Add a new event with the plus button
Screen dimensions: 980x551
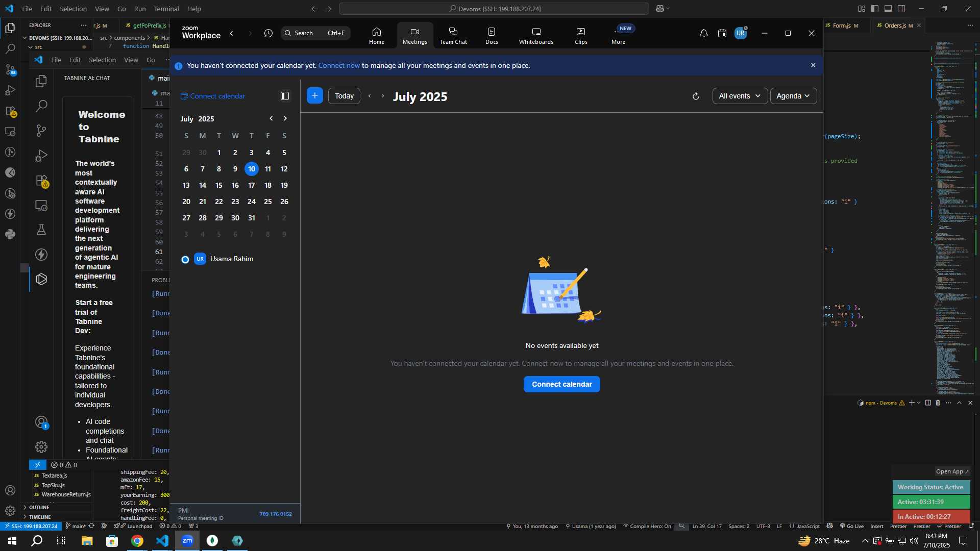click(315, 96)
